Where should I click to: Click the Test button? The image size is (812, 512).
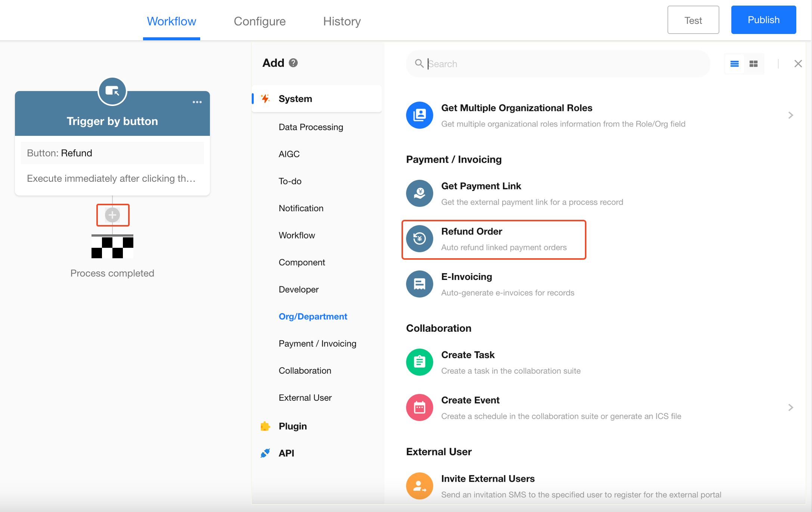pos(693,20)
